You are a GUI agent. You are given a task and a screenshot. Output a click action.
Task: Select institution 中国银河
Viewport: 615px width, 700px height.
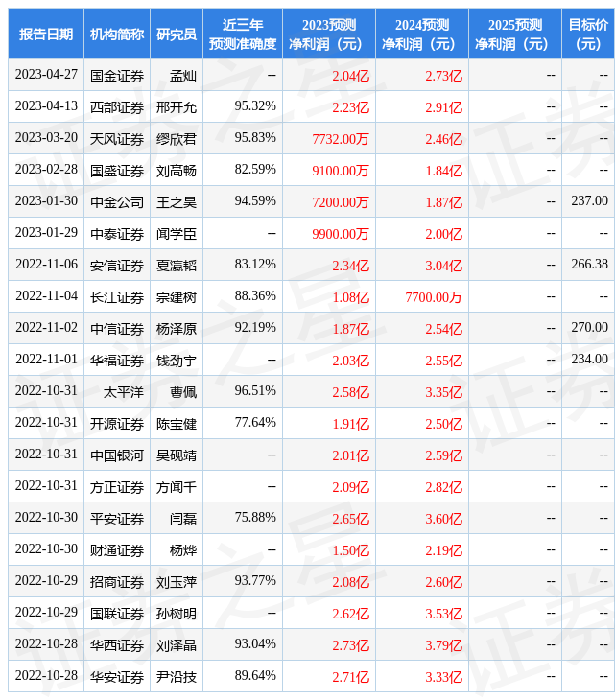117,455
